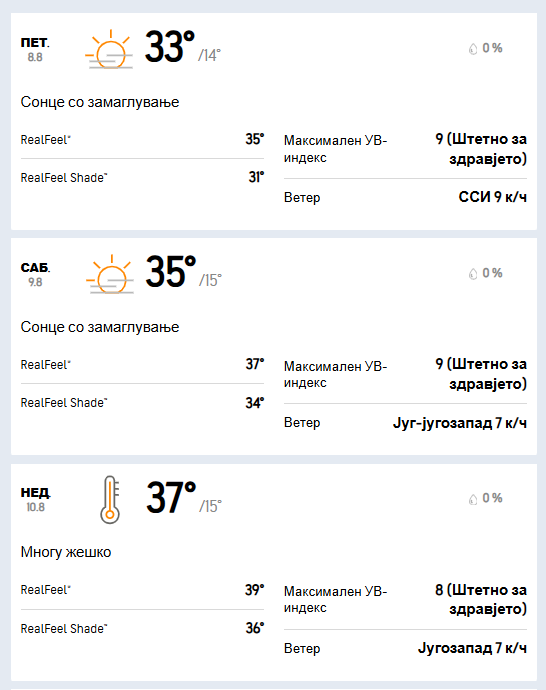Click the 33° high temperature
546x690 pixels.
pos(170,47)
